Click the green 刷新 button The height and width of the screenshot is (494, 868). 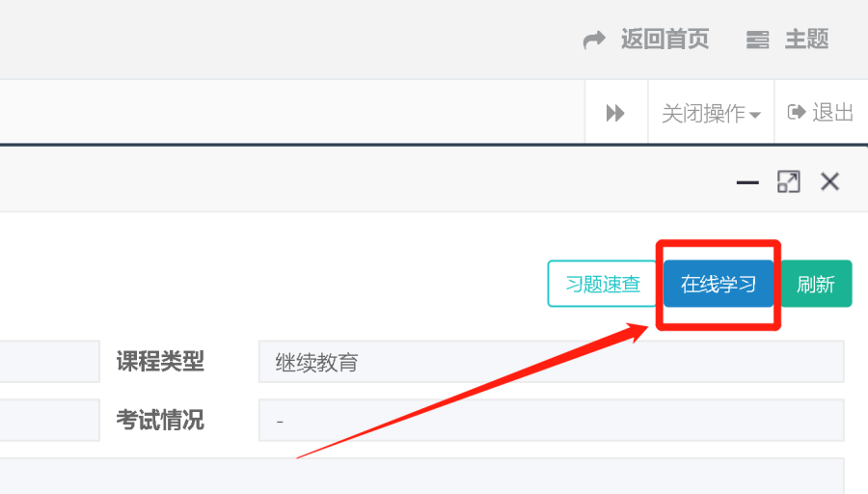tap(816, 284)
